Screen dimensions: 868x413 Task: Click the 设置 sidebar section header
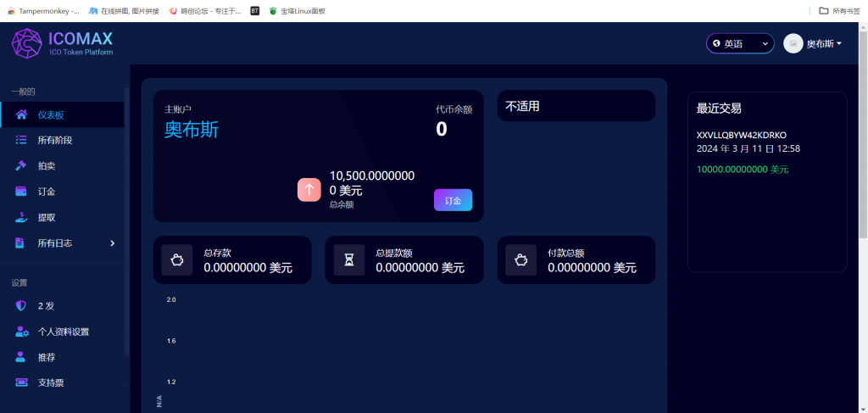19,283
